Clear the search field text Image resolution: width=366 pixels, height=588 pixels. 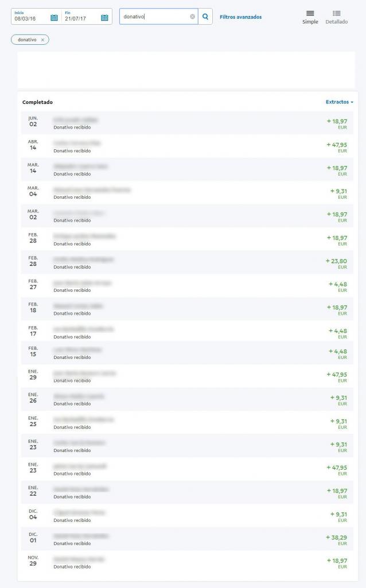[192, 17]
